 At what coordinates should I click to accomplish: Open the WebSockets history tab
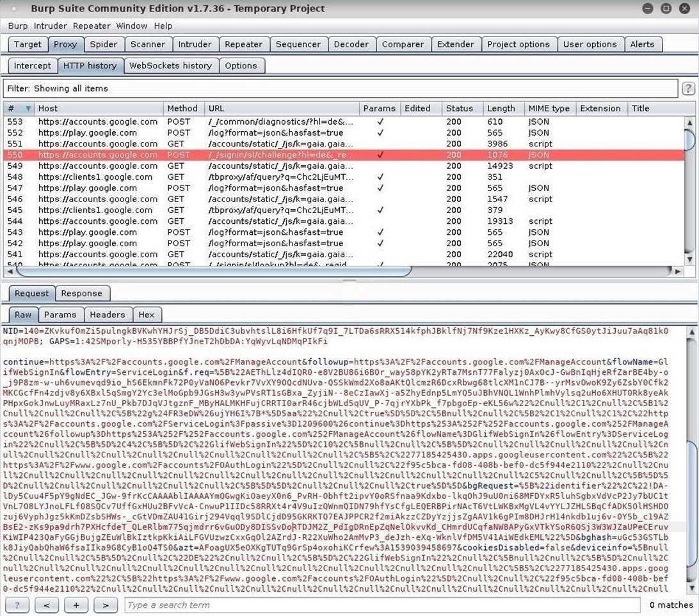pos(170,66)
